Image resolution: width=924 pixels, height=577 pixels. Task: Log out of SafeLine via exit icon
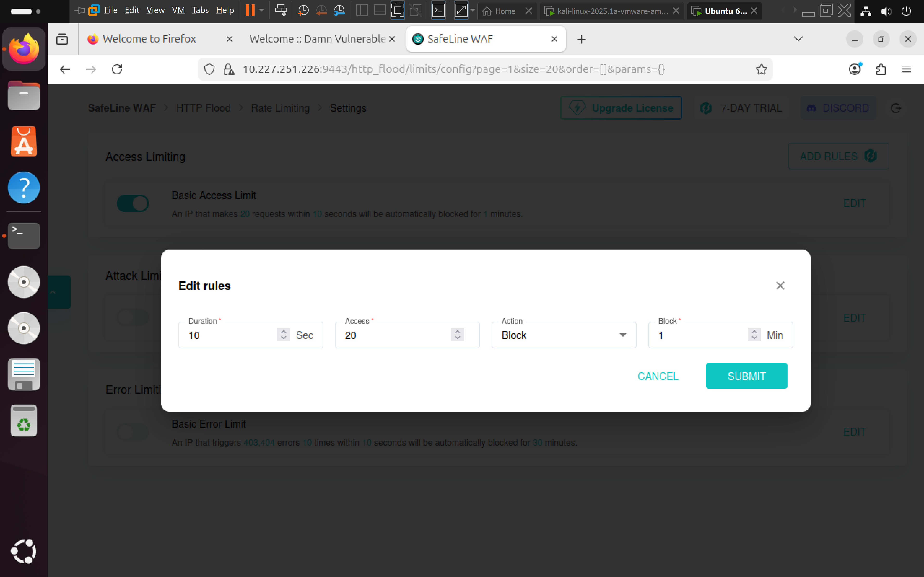(896, 108)
